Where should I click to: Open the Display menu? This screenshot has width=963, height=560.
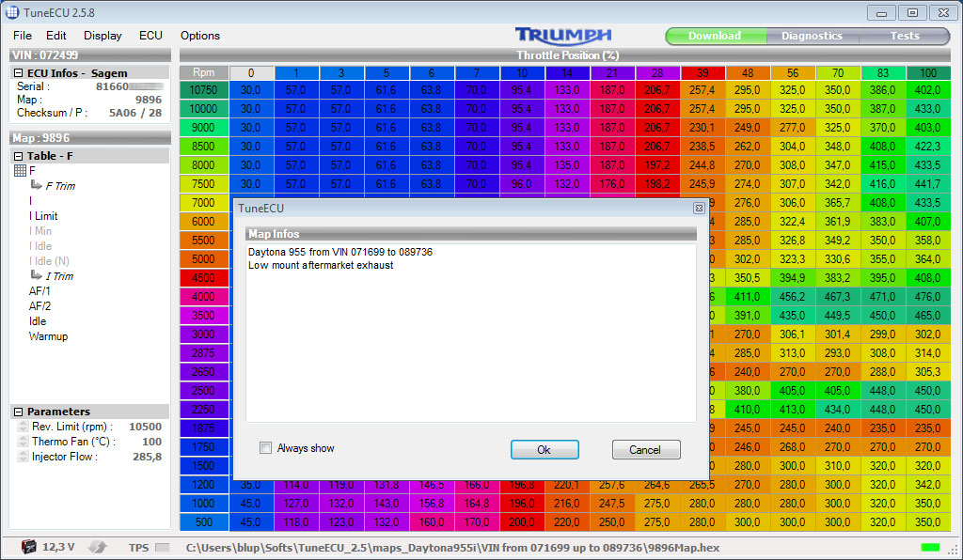103,36
